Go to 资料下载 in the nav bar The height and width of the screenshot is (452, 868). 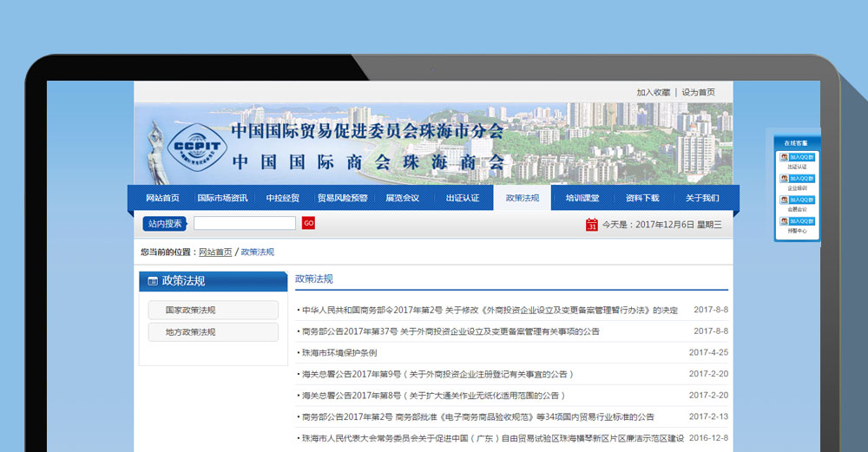(642, 198)
